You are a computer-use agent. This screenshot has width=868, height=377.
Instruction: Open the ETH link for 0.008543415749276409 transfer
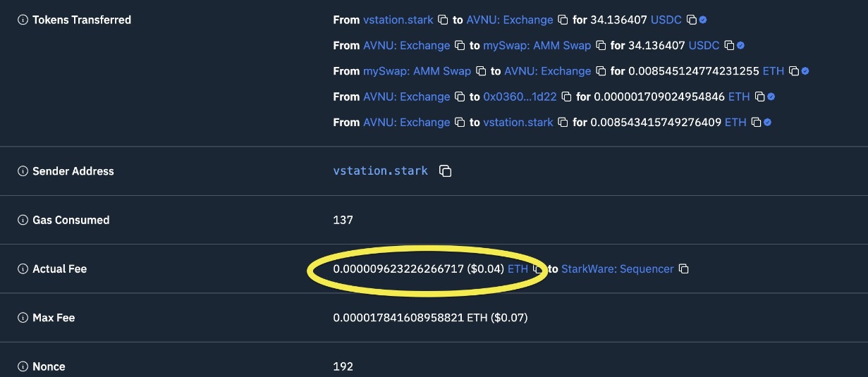(735, 123)
